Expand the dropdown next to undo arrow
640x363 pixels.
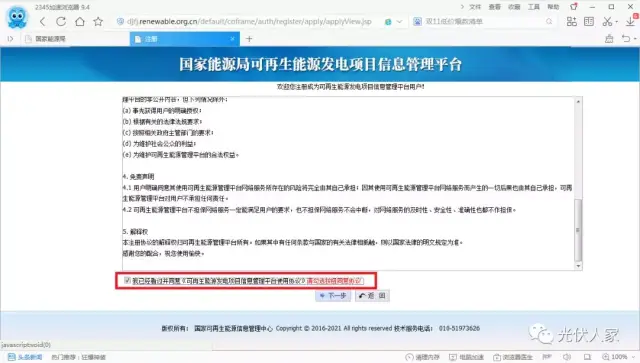[635, 39]
